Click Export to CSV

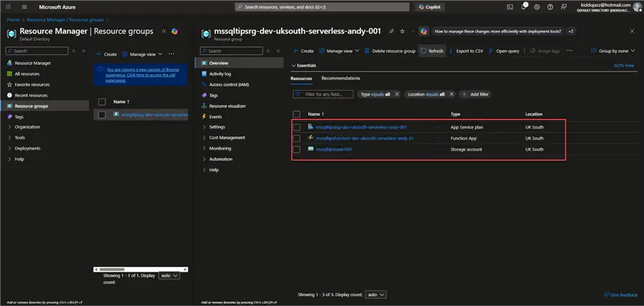pyautogui.click(x=466, y=51)
